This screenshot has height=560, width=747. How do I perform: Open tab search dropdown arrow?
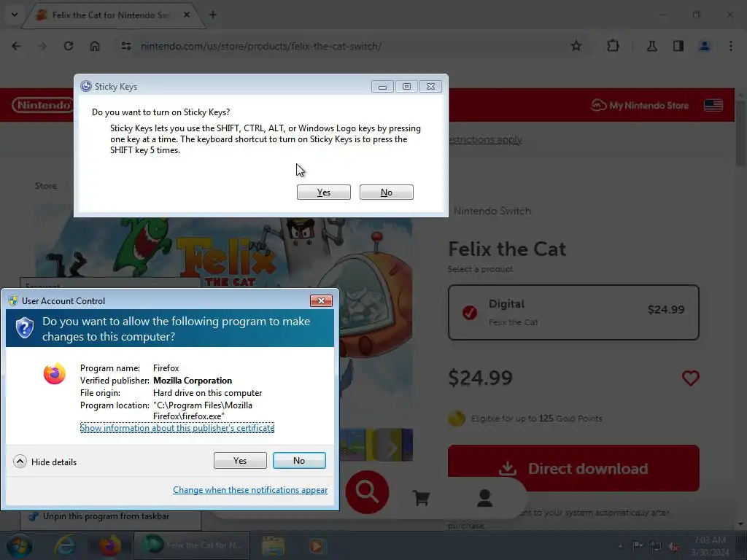tap(15, 15)
